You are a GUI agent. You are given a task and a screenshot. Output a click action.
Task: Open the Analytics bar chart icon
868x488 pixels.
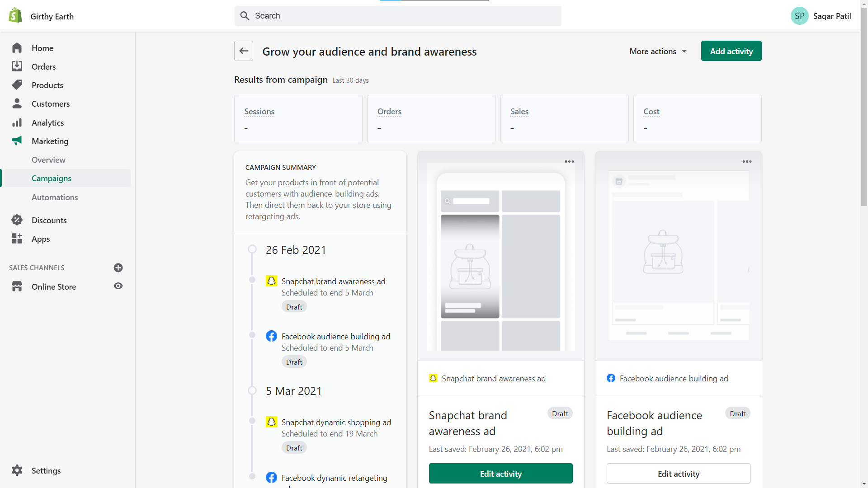[x=17, y=122]
